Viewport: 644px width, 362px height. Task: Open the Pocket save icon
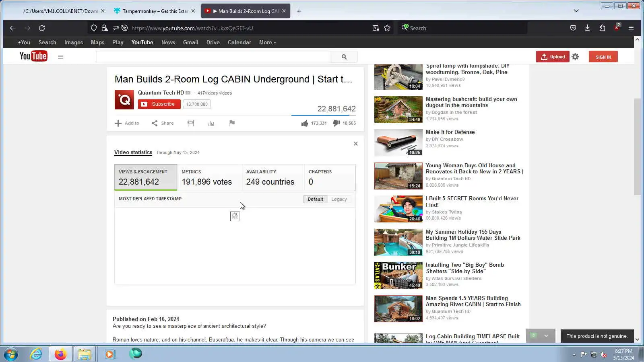[573, 28]
